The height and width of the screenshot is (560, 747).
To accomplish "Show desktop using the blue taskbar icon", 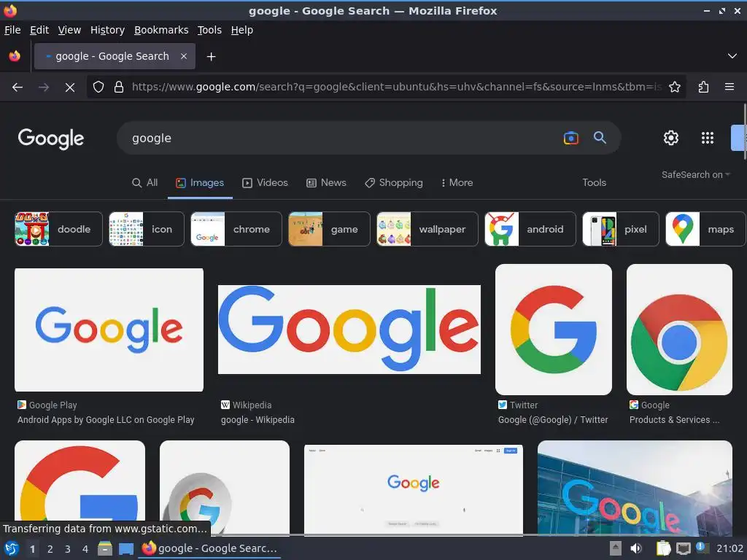I will pyautogui.click(x=125, y=549).
